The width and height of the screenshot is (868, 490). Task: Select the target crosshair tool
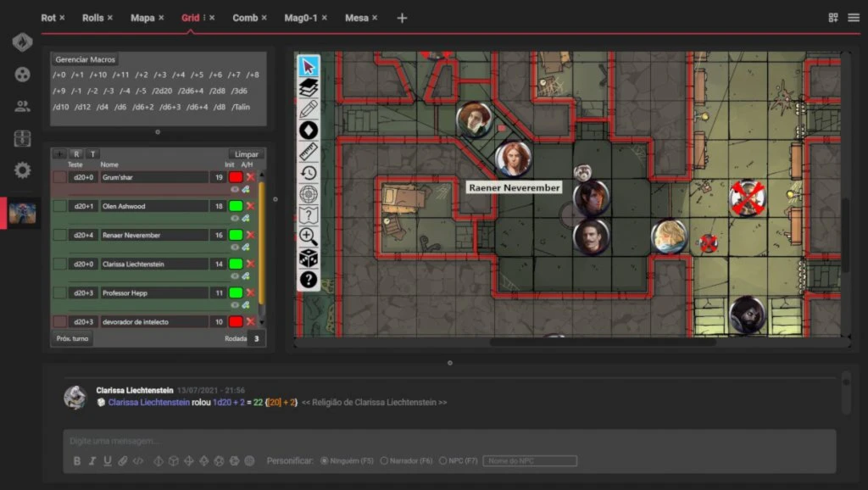point(309,194)
